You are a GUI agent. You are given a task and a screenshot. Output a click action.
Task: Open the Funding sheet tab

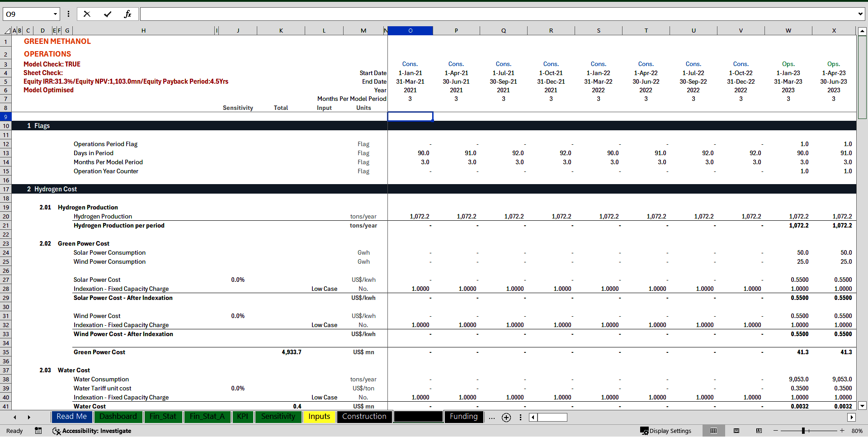point(463,417)
